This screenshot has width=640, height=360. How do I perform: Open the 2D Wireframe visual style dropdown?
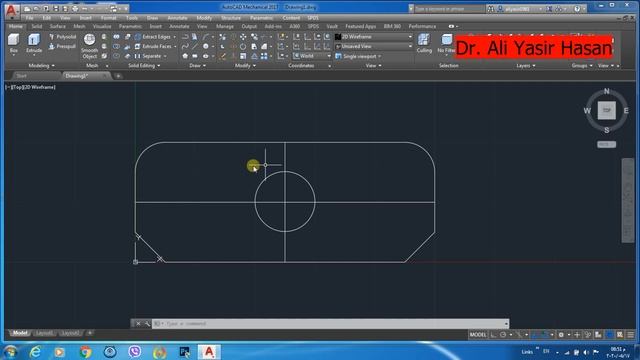click(x=374, y=37)
